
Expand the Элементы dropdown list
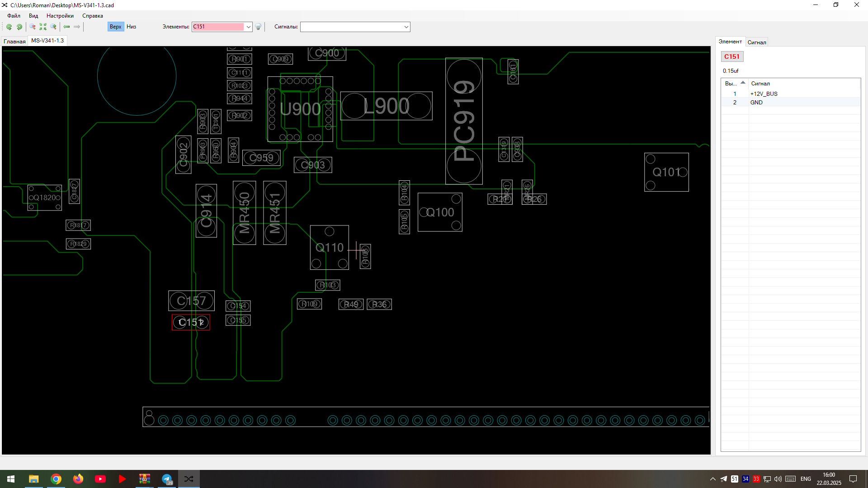pos(248,27)
